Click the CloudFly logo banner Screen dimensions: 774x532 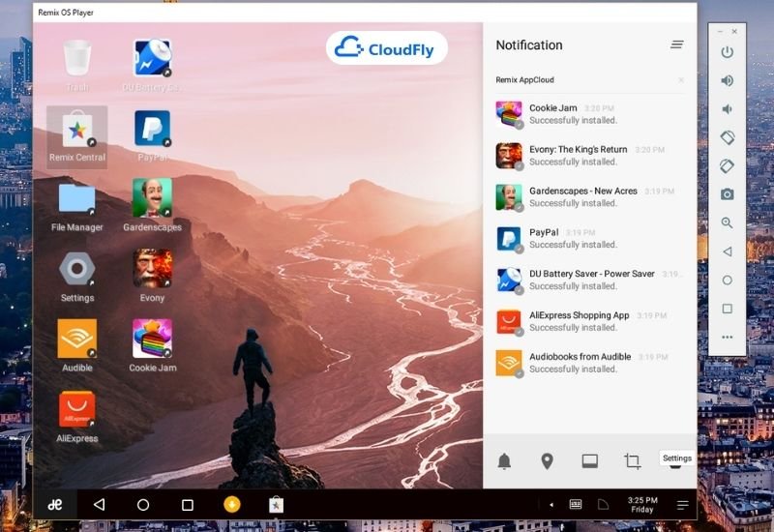click(386, 48)
